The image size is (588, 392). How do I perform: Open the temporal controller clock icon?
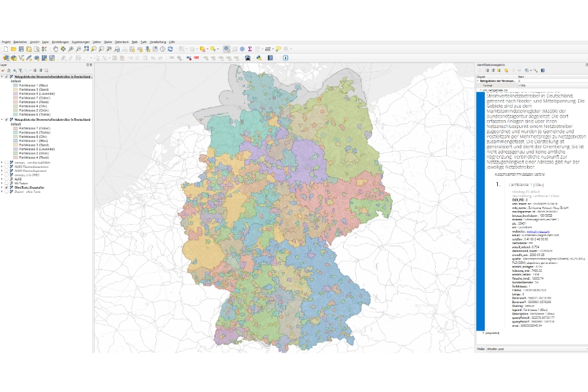163,49
